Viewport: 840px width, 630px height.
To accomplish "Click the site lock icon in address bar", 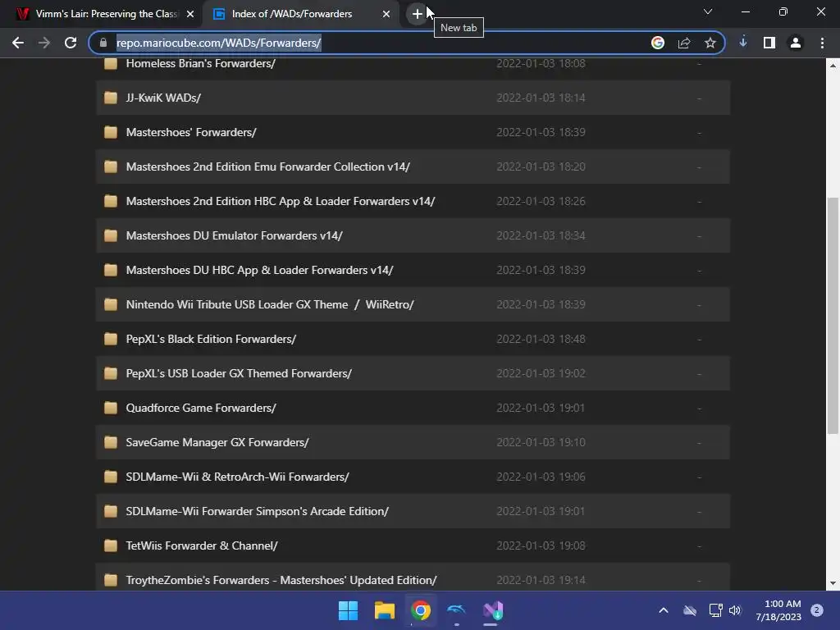I will pos(103,43).
